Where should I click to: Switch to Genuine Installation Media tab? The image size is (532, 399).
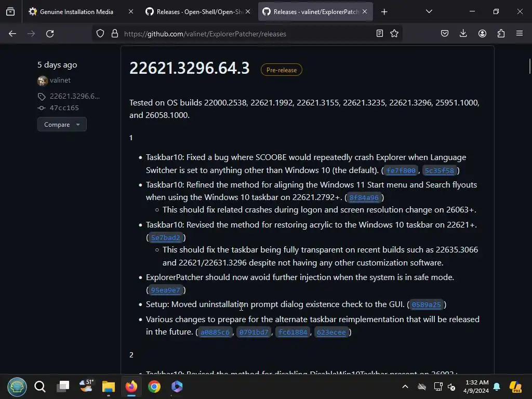[76, 12]
